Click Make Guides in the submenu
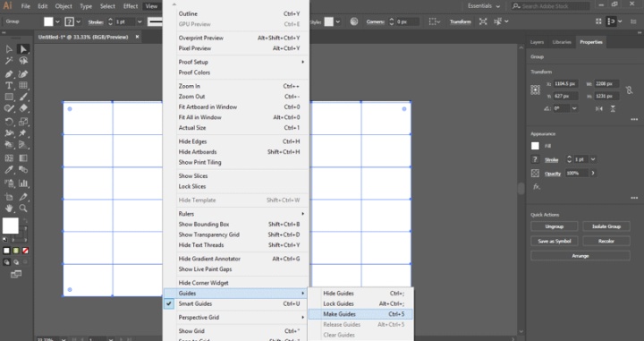Screen dimensions: 644x341 click(360, 314)
